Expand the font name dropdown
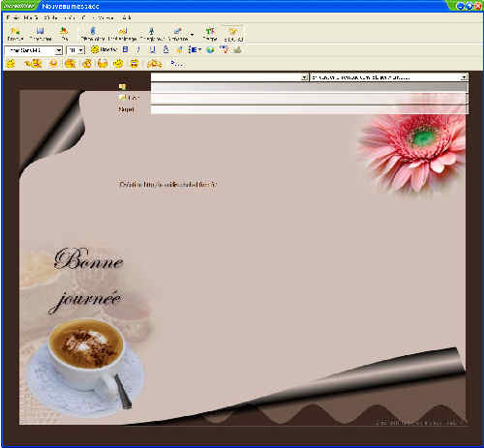This screenshot has width=484, height=448. 58,50
